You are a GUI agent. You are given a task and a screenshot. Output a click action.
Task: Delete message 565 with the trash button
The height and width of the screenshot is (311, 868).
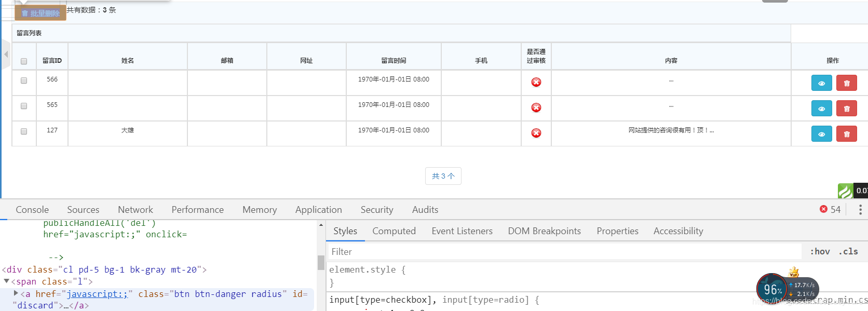[x=847, y=109]
